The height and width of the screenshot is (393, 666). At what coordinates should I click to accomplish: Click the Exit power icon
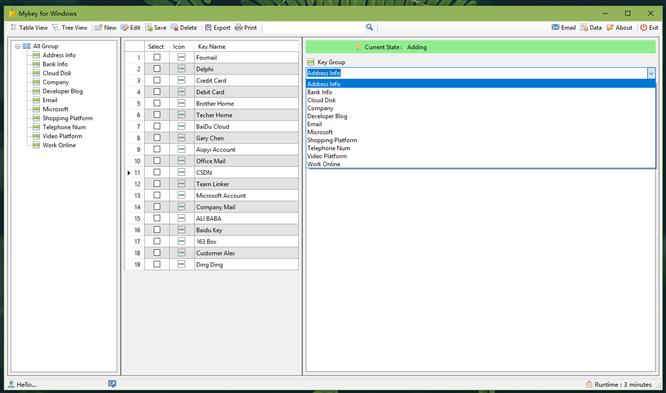643,27
